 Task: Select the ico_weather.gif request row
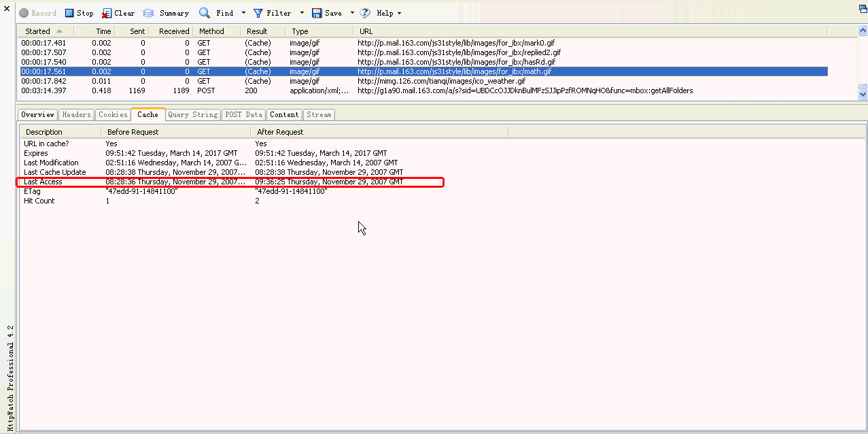click(272, 81)
